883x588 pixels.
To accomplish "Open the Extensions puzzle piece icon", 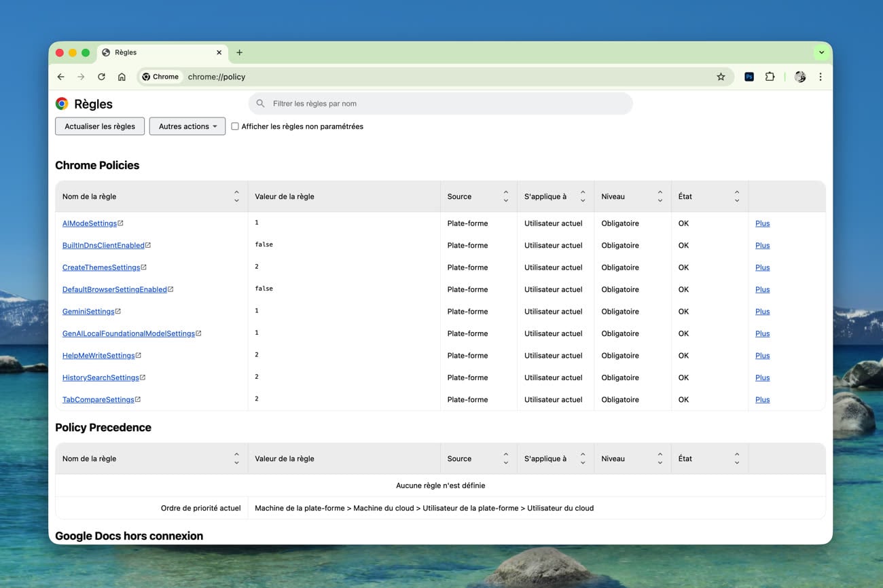I will click(x=770, y=77).
